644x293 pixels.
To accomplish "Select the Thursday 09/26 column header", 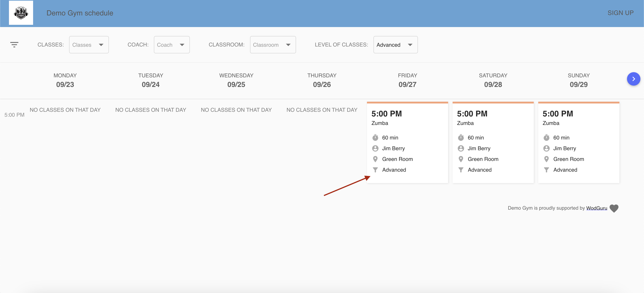I will click(x=322, y=80).
